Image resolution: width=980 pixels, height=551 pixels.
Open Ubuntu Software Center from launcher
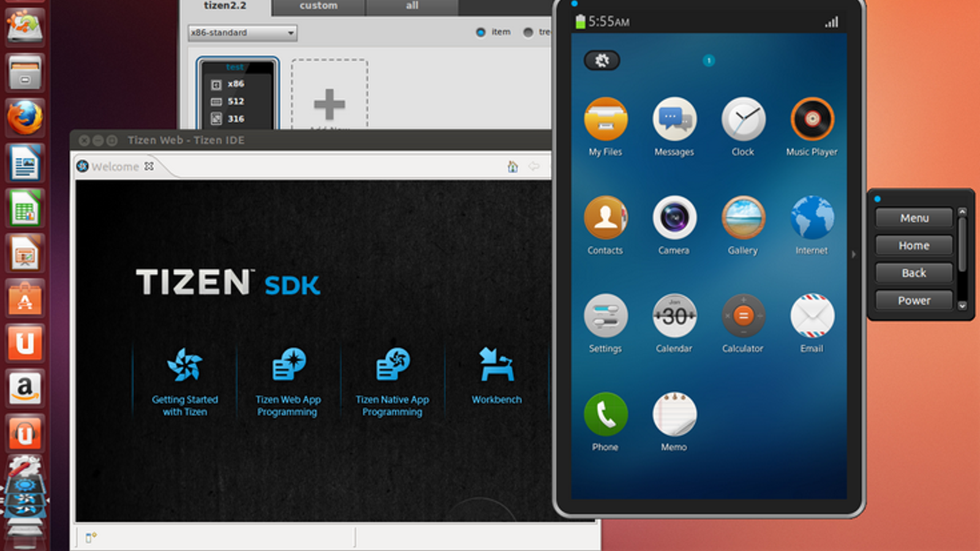point(25,299)
